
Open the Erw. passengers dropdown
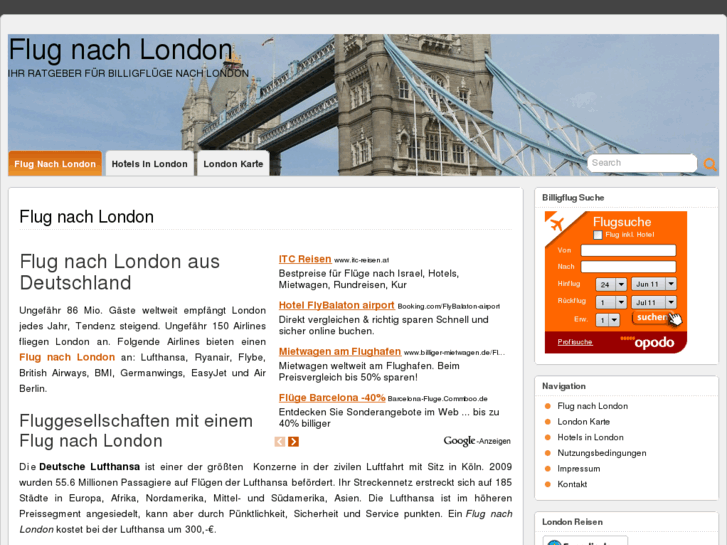(607, 320)
